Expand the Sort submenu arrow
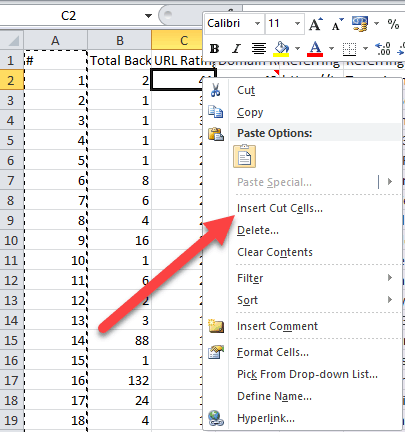 pyautogui.click(x=390, y=300)
